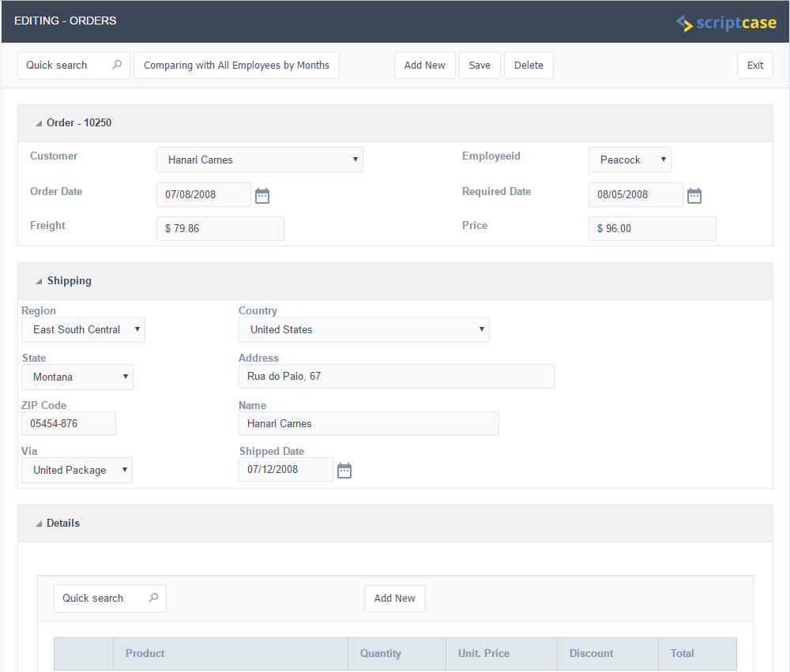Click the Order Date field 07/08/2008

point(204,194)
